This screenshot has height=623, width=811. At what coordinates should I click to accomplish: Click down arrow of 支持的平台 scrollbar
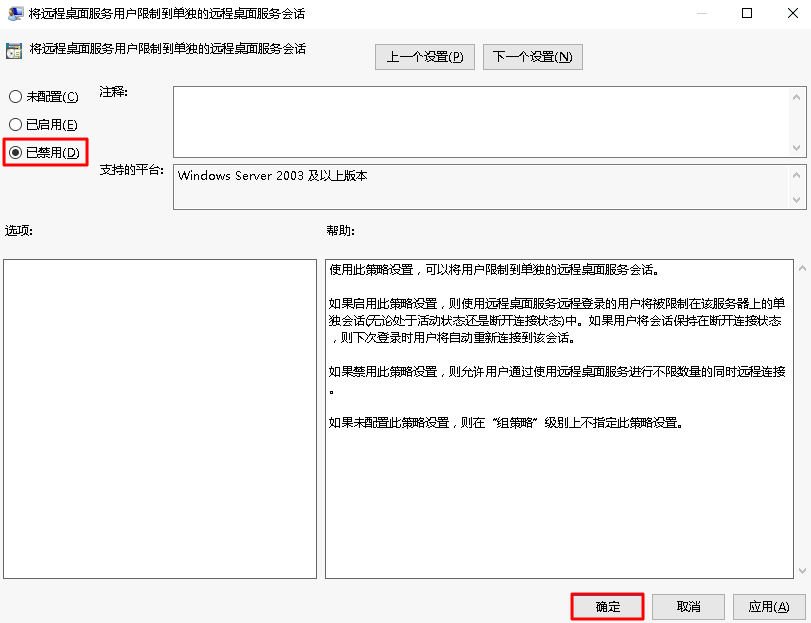point(798,200)
